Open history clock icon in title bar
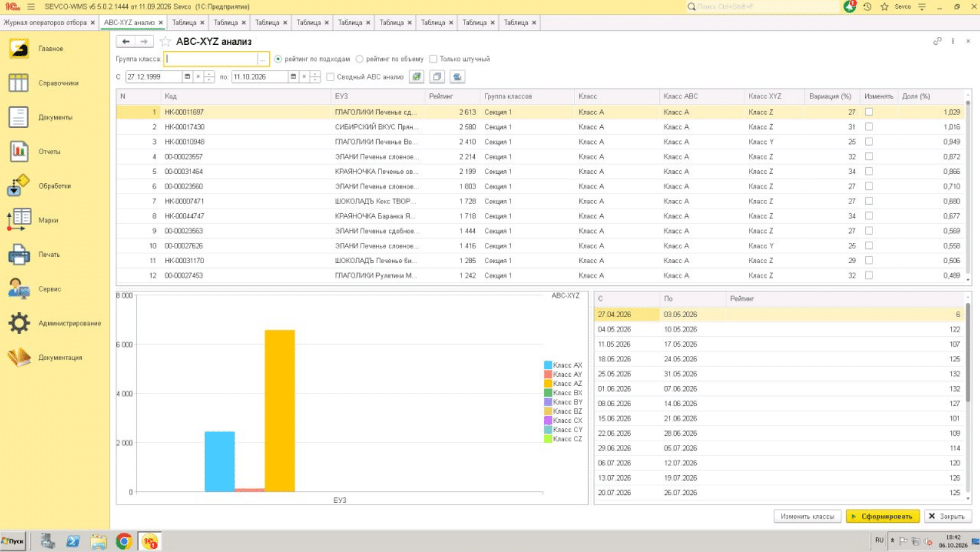Viewport: 980px width, 552px height. click(x=867, y=7)
